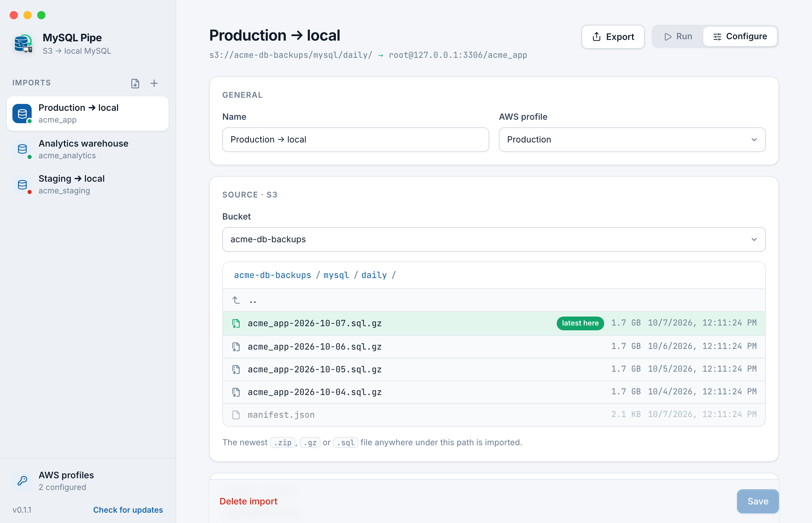Click the acme-db-backups breadcrumb
This screenshot has width=812, height=523.
[x=273, y=275]
